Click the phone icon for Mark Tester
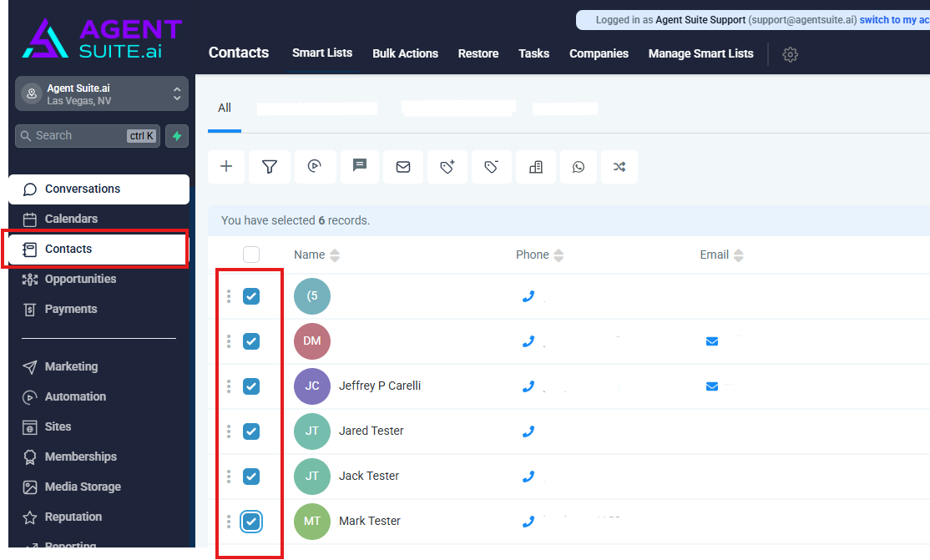The image size is (930, 560). click(528, 522)
